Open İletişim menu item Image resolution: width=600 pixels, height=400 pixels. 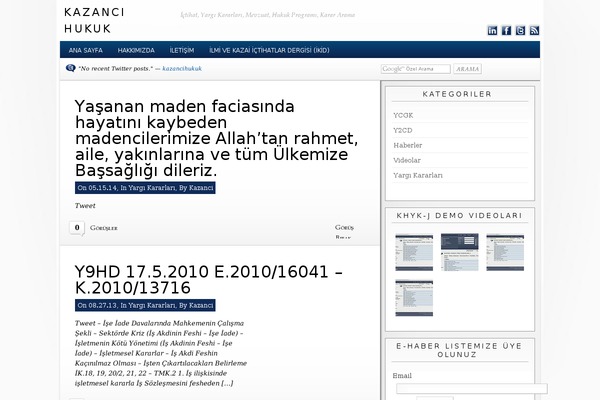pyautogui.click(x=182, y=50)
